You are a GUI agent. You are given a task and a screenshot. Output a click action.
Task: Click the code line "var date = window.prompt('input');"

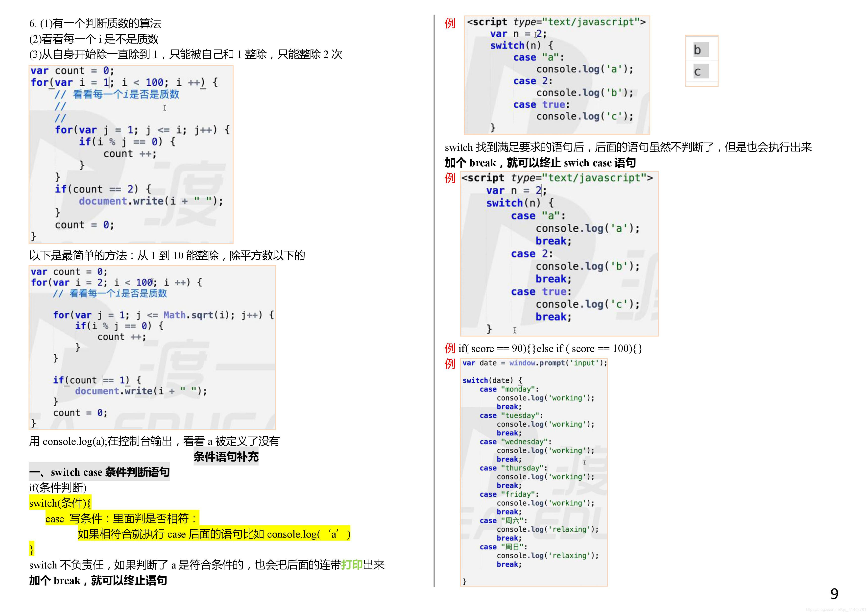(x=534, y=363)
